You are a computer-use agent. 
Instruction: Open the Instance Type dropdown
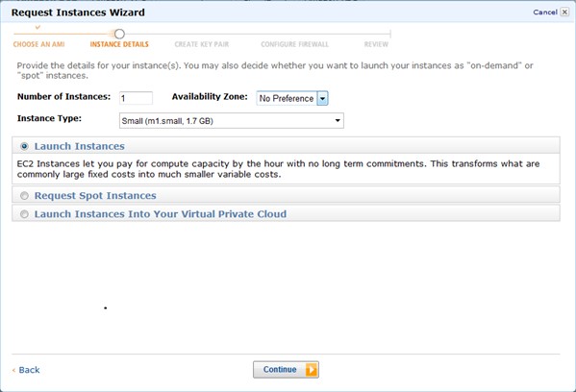232,121
